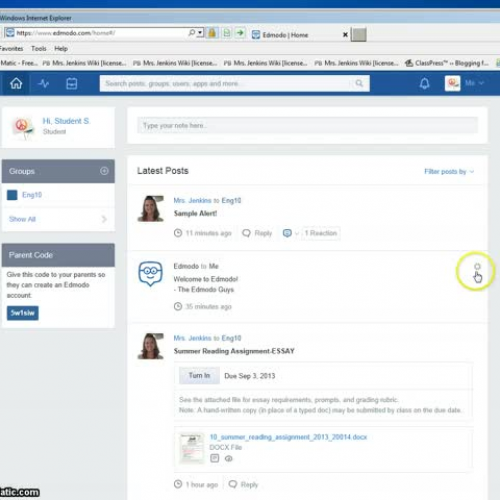Viewport: 500px width, 500px height.
Task: Open Eng10 link on Summer Reading post
Action: (x=231, y=338)
